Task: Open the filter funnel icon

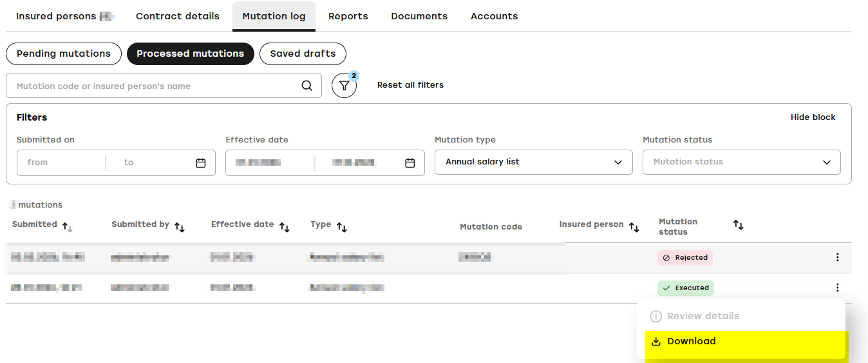Action: click(x=344, y=86)
